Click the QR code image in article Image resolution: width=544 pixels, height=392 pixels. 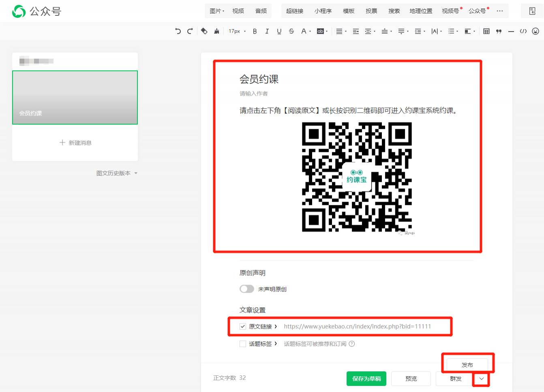pyautogui.click(x=357, y=177)
